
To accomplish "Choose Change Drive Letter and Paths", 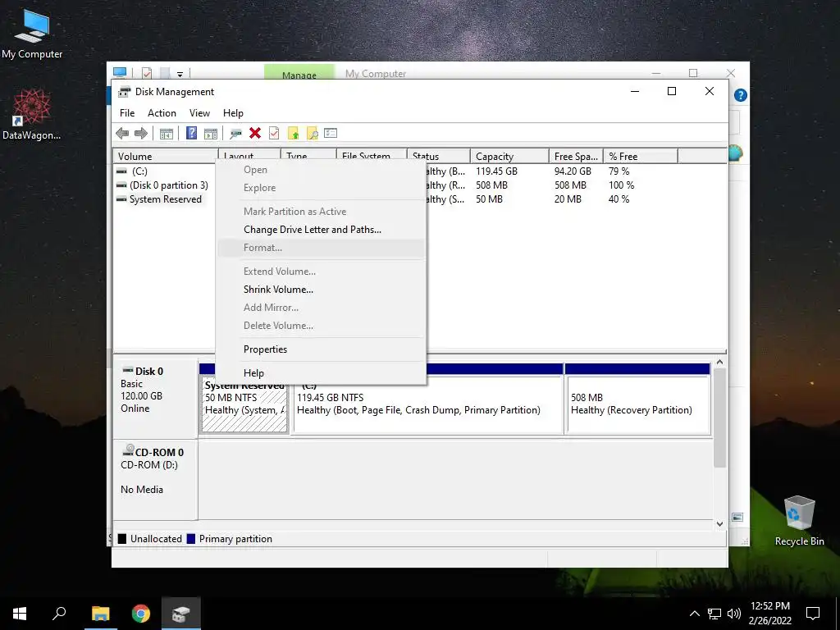I will [x=321, y=230].
